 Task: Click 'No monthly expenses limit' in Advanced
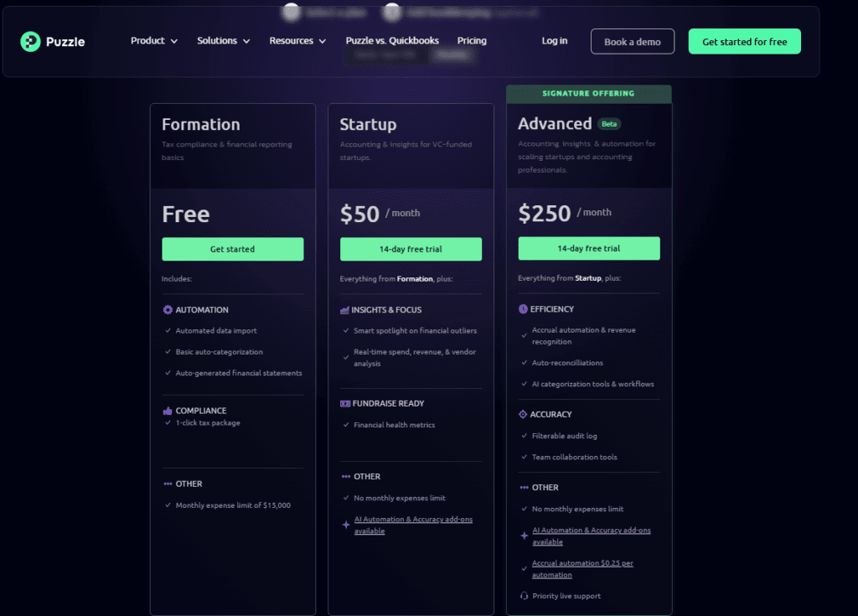577,510
